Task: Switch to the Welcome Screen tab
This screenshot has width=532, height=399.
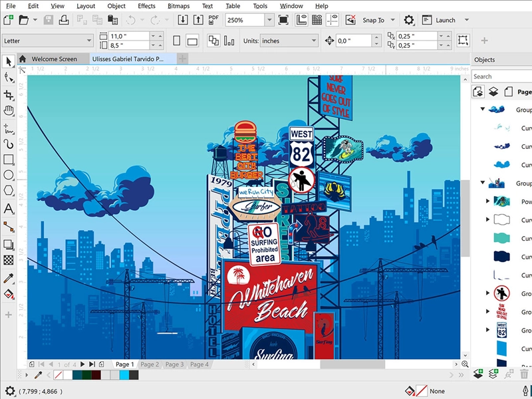Action: click(x=55, y=59)
